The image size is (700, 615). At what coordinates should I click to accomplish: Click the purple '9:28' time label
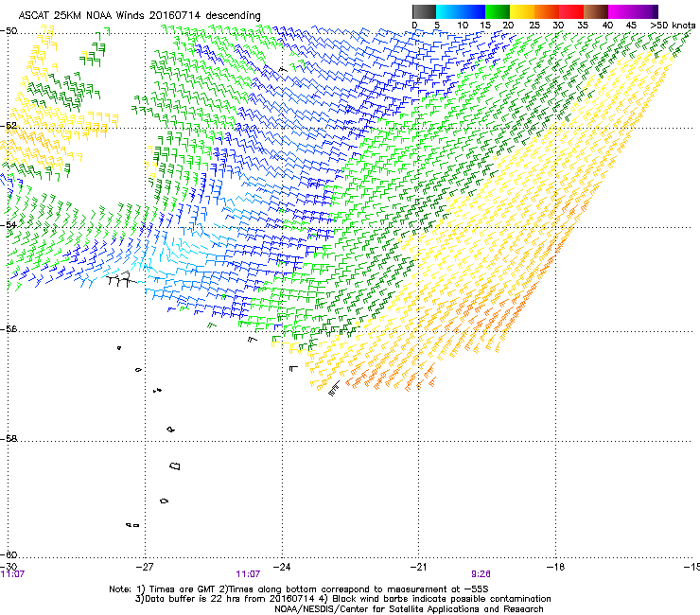tap(481, 574)
